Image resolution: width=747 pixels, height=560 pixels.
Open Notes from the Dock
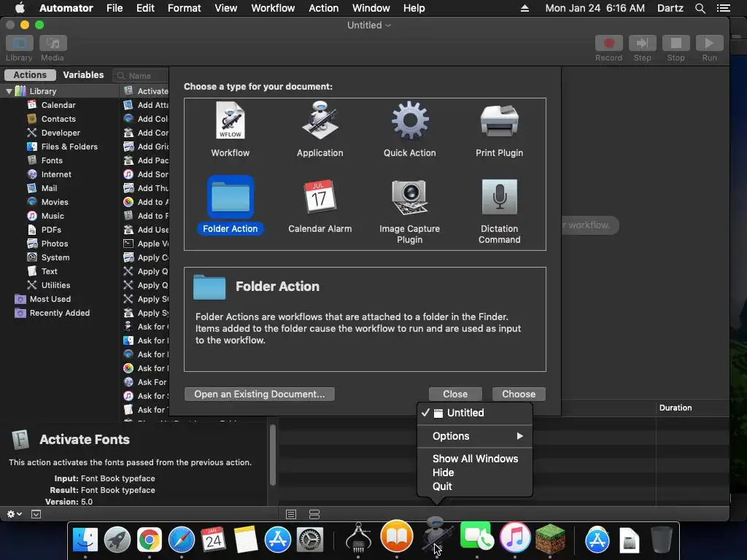coord(246,540)
